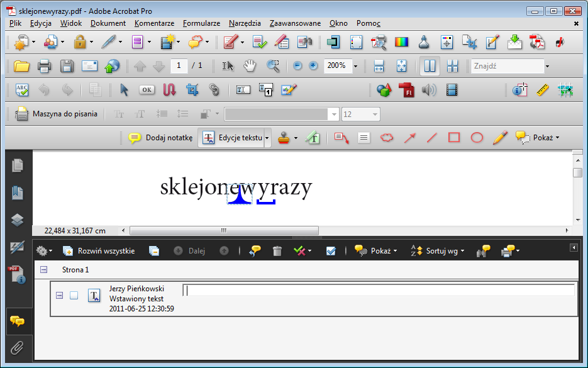Collapse the Strona 1 comment group
588x368 pixels.
point(43,269)
